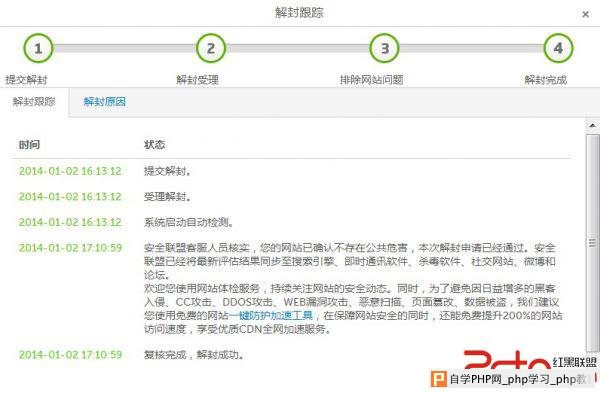This screenshot has width=600, height=393.
Task: Switch to the 解封跟踪 tab
Action: click(x=34, y=102)
